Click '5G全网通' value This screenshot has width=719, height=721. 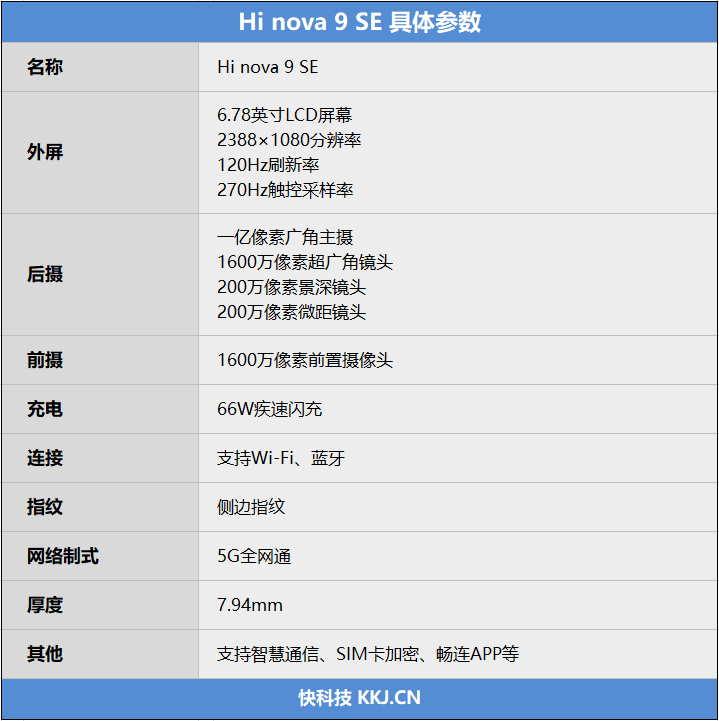pyautogui.click(x=254, y=556)
